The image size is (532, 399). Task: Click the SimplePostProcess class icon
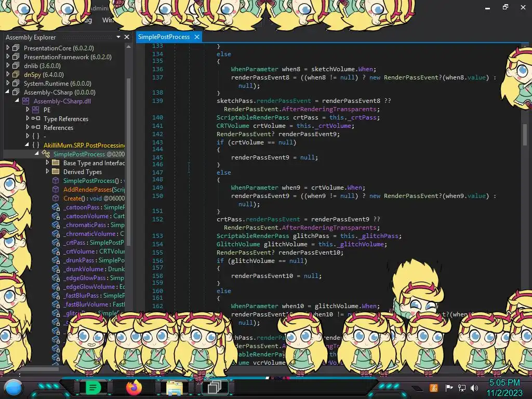click(x=46, y=154)
